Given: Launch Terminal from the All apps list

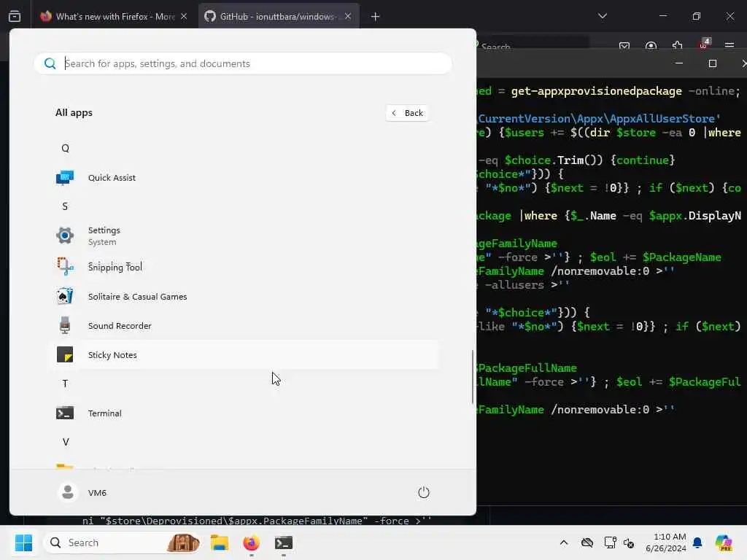Looking at the screenshot, I should (243, 413).
